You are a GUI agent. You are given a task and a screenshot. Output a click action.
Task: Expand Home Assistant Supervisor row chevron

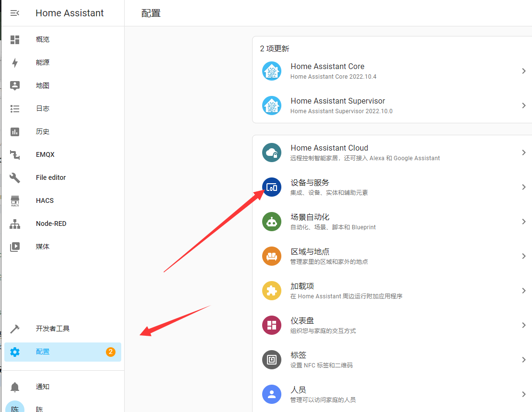524,106
